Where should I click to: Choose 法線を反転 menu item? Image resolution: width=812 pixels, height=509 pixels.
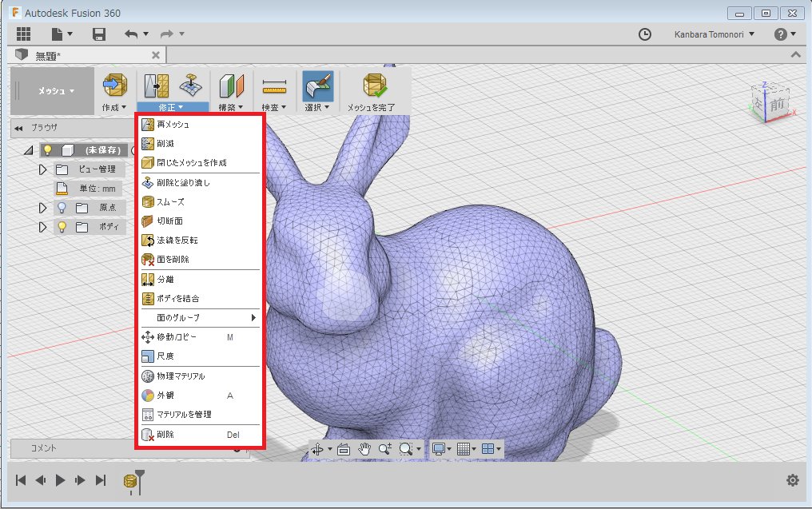[200, 241]
